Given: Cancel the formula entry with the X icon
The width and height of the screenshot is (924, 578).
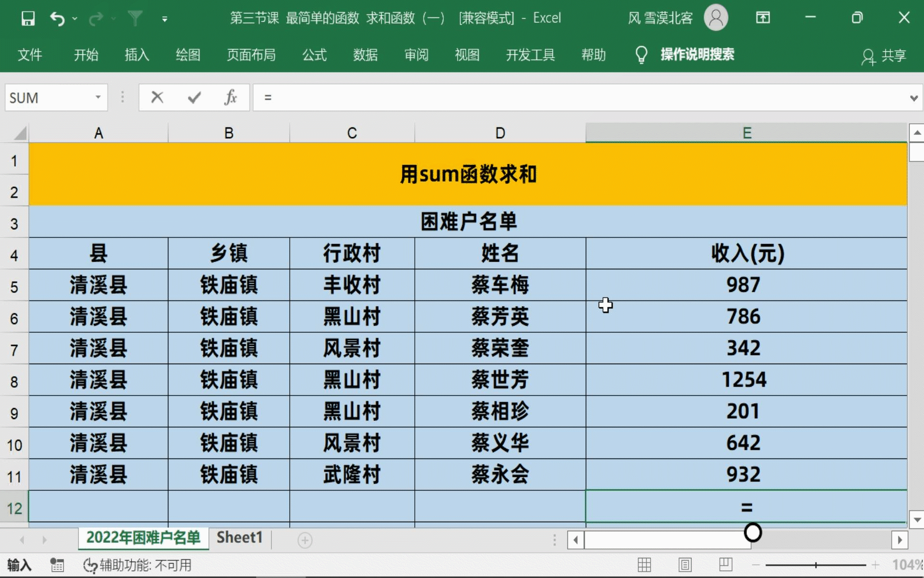Looking at the screenshot, I should [157, 97].
